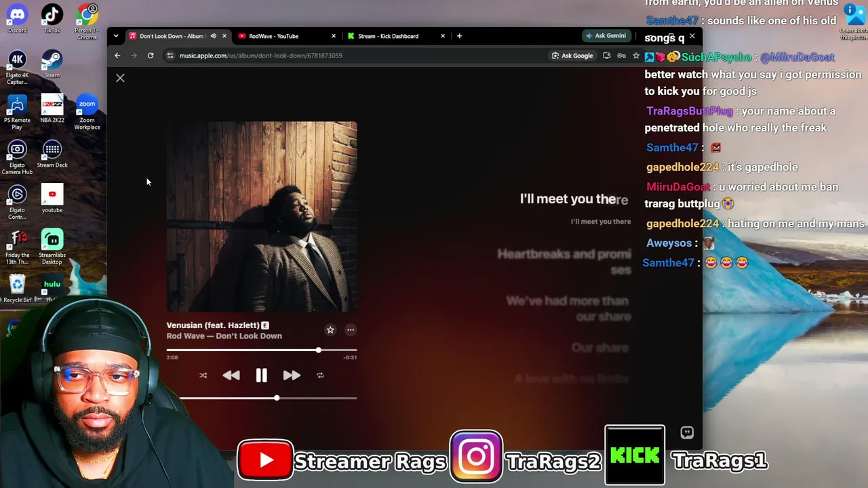Bookmark this page with the star icon
Image resolution: width=868 pixels, height=488 pixels.
636,56
